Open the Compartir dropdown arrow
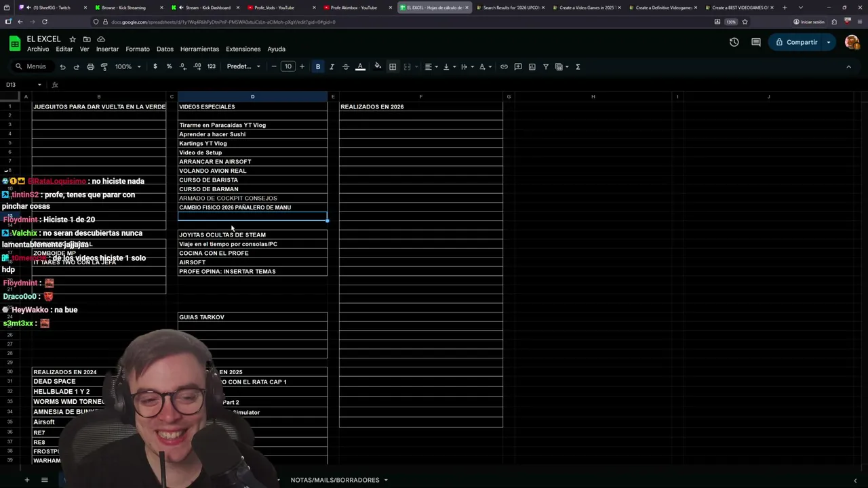 point(829,42)
